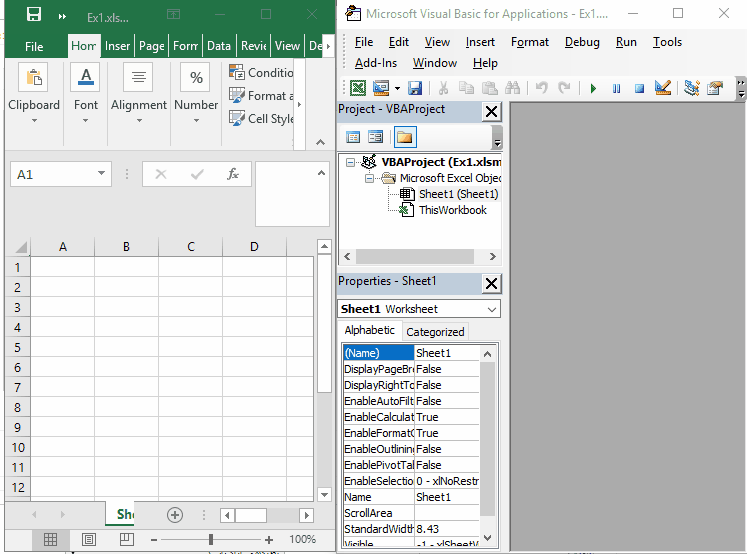Click the Undo icon in VBA toolbar
The width and height of the screenshot is (747, 554).
click(541, 88)
